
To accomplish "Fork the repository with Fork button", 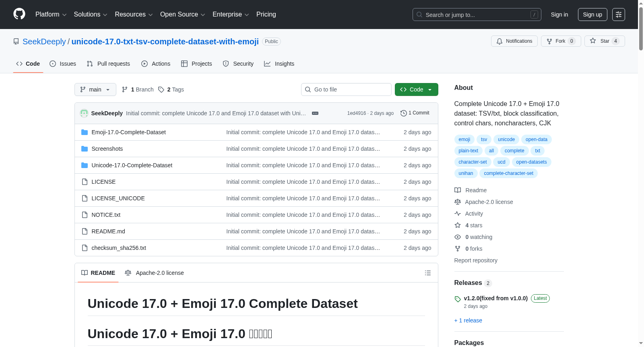I will pos(561,41).
